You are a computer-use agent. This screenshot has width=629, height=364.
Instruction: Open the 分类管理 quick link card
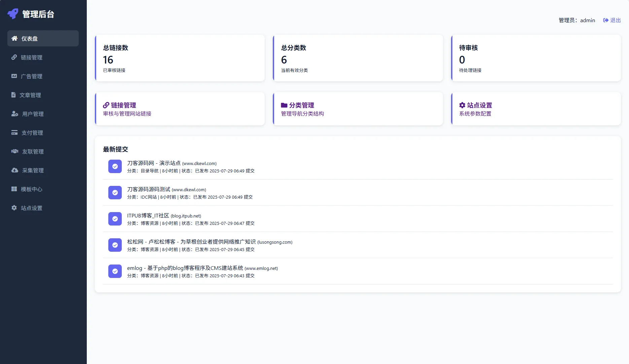(358, 109)
